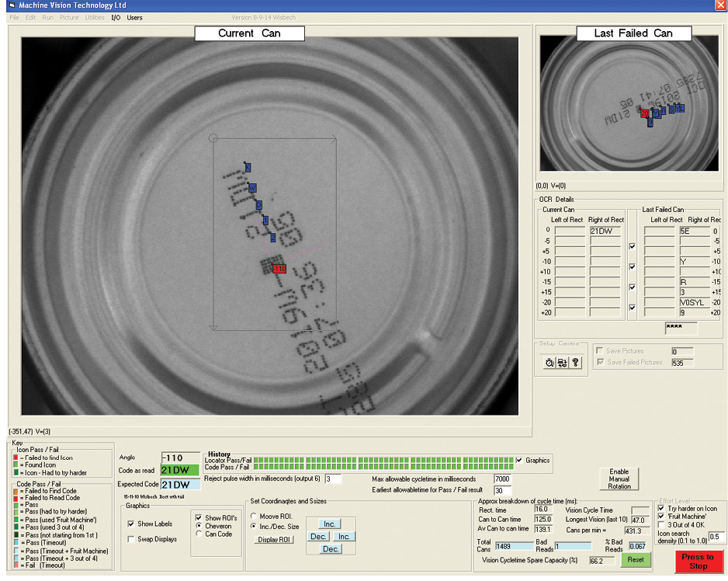Open the Users menu
Viewport: 728px width, 581px height.
click(134, 18)
